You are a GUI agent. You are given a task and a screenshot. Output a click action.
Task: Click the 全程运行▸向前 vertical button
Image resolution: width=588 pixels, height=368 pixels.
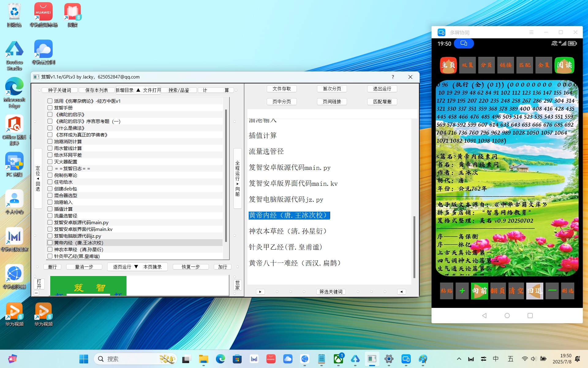pyautogui.click(x=237, y=178)
